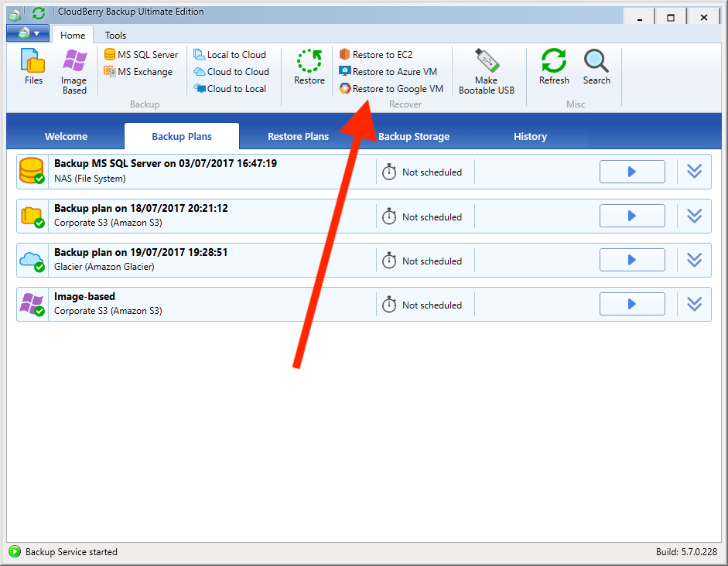The height and width of the screenshot is (566, 728).
Task: Run the Image-based backup plan
Action: tap(632, 304)
